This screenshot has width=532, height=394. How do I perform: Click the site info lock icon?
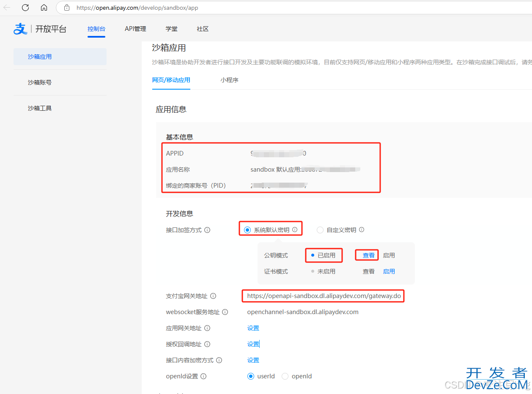point(66,8)
